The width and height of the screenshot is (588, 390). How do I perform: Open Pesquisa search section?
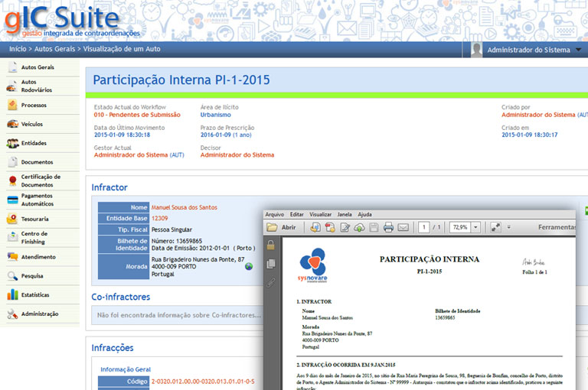coord(32,276)
